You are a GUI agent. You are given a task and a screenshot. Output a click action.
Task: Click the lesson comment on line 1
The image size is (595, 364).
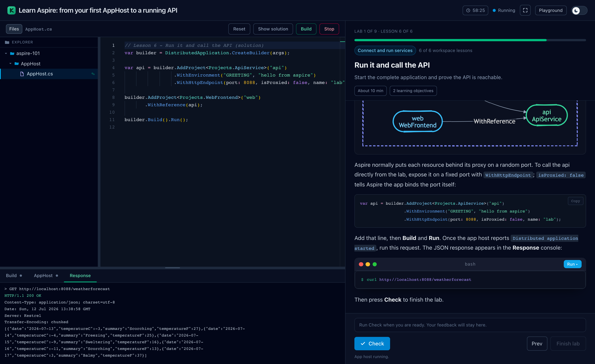[x=194, y=45]
